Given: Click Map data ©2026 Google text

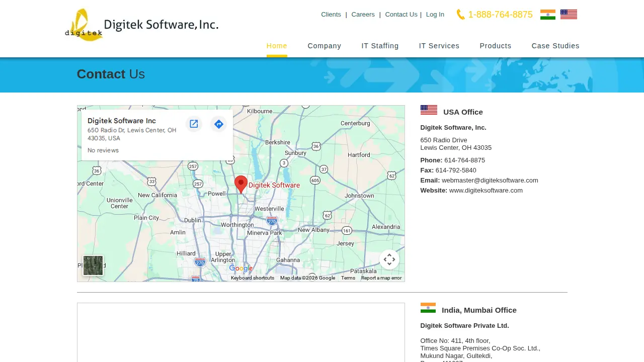Looking at the screenshot, I should tap(307, 278).
